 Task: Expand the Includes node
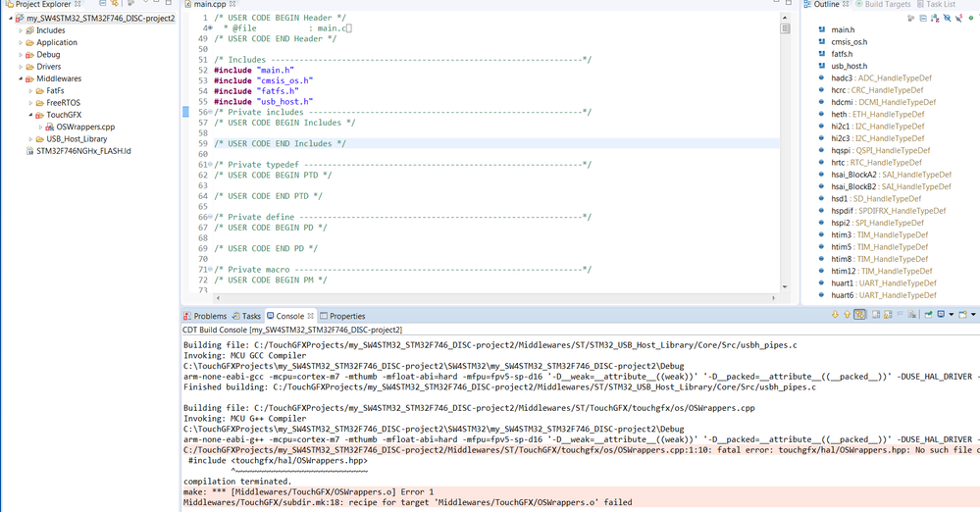pyautogui.click(x=21, y=30)
